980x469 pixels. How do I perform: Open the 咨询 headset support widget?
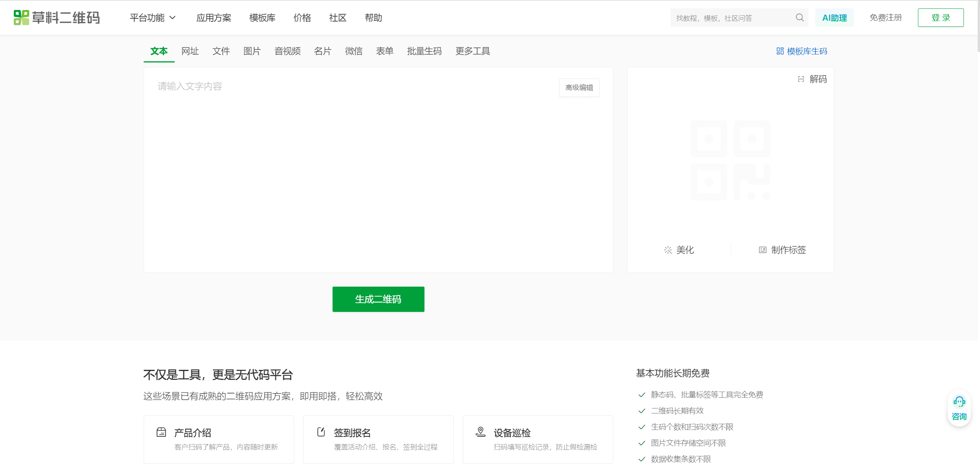pos(959,408)
